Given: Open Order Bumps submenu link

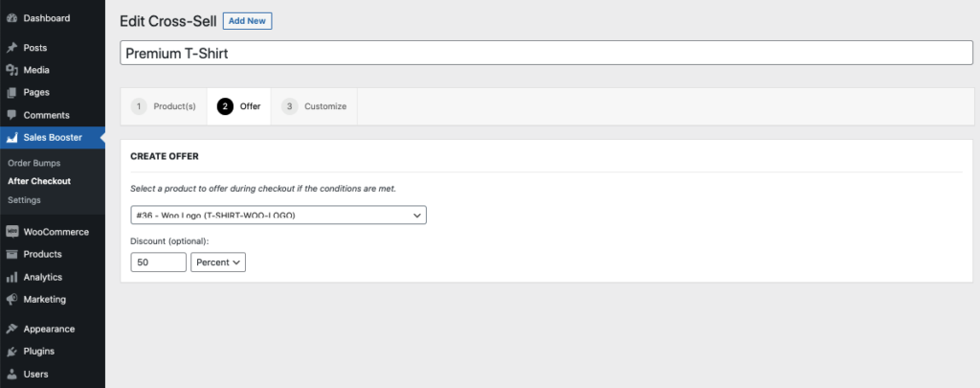Looking at the screenshot, I should [33, 163].
